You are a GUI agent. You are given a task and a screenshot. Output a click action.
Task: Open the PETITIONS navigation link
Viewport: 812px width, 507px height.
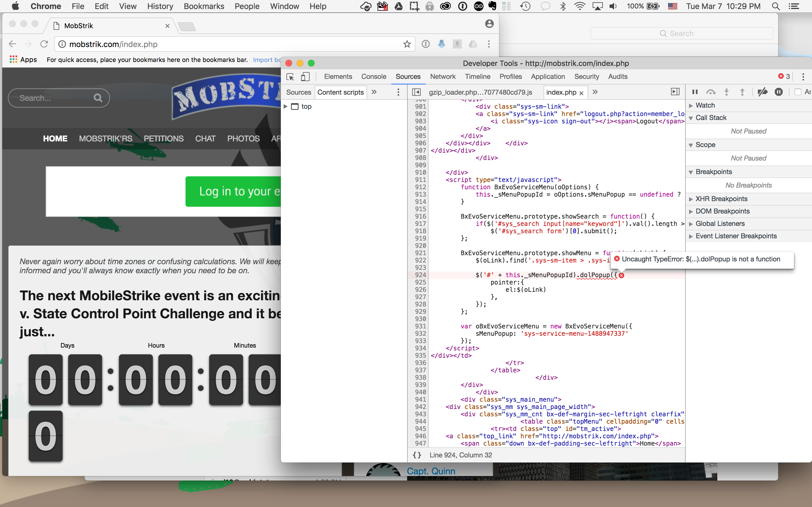(164, 139)
